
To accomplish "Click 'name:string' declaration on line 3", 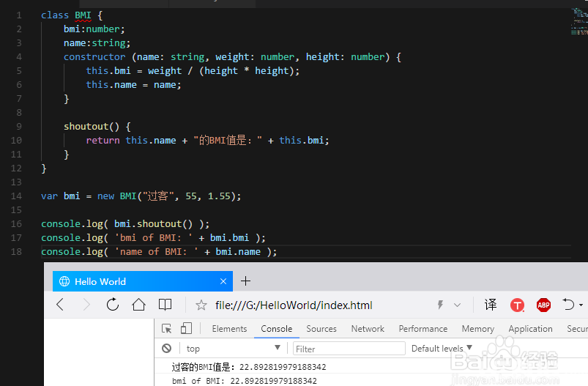I will tap(97, 43).
